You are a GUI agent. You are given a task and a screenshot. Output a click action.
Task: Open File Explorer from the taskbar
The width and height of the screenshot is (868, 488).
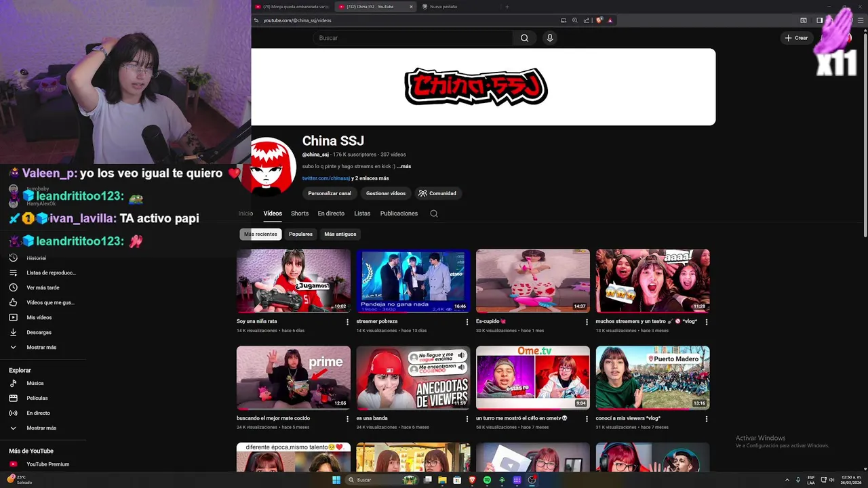[442, 480]
